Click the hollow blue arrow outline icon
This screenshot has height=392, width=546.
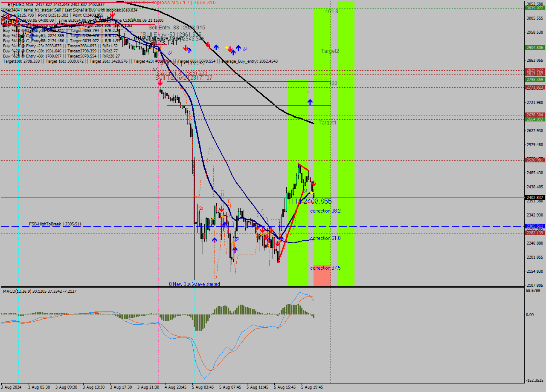tap(245, 49)
